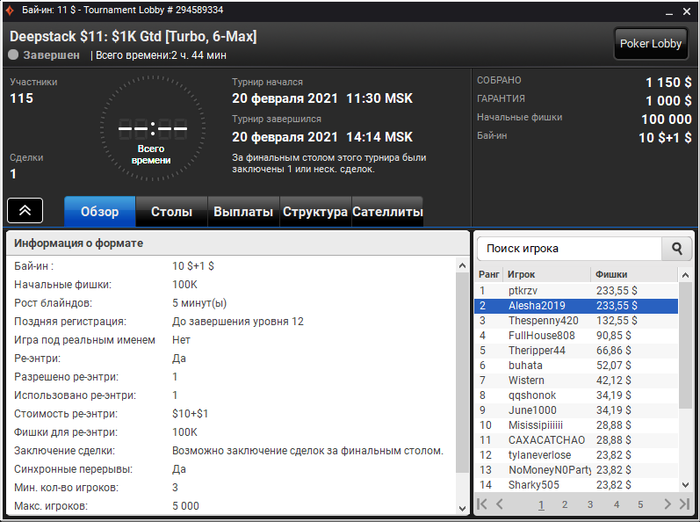
Task: Close the Tournament Lobby window
Action: pyautogui.click(x=687, y=12)
